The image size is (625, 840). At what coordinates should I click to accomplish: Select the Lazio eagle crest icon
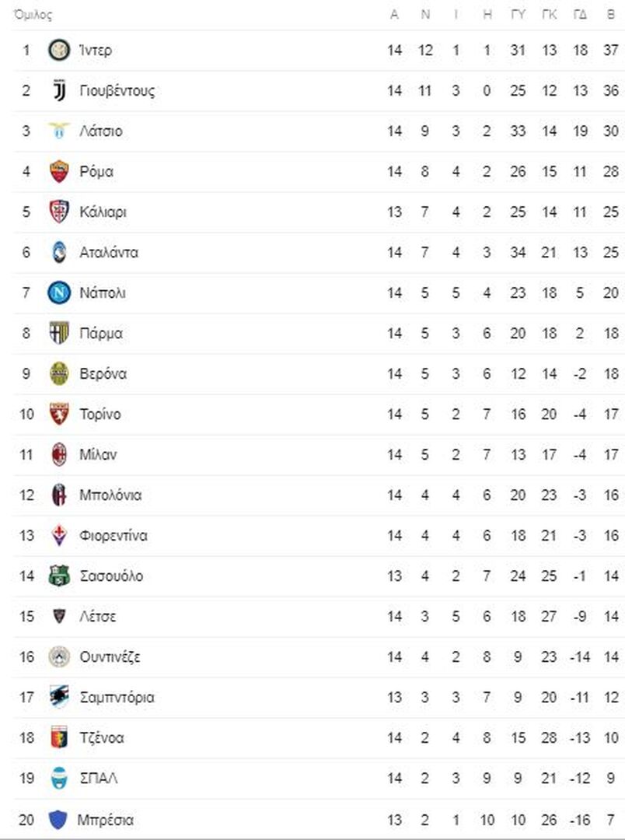(59, 131)
